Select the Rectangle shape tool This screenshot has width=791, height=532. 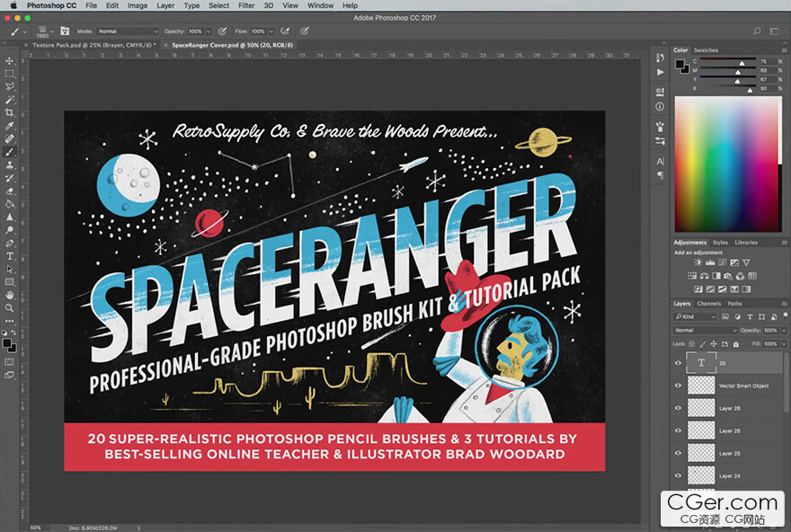[10, 282]
